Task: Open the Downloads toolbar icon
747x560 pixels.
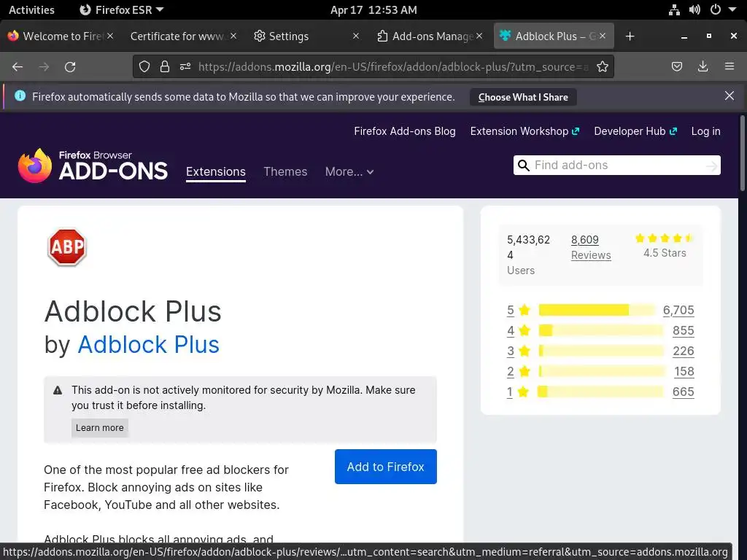Action: click(x=703, y=66)
